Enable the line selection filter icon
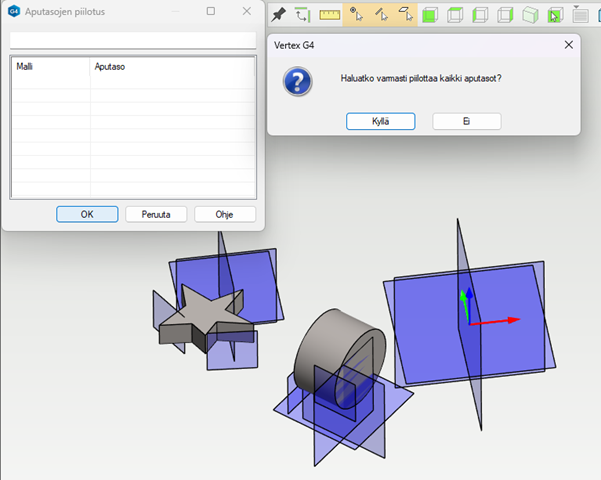Screen dimensions: 601x480 (x=381, y=15)
